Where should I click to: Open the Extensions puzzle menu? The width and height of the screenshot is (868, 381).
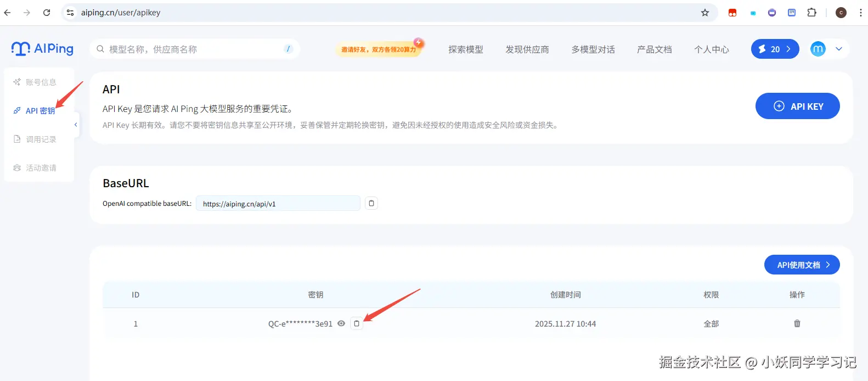(812, 13)
